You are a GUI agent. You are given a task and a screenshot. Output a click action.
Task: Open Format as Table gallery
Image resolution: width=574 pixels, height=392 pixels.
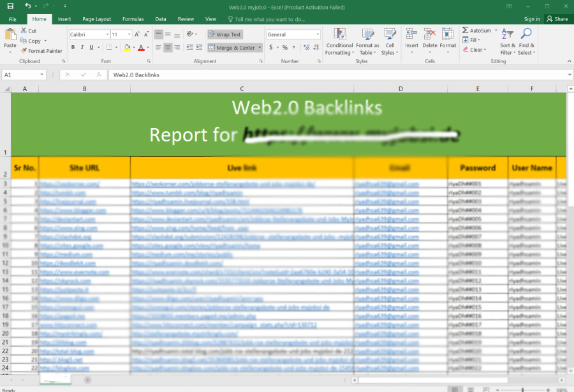point(367,41)
